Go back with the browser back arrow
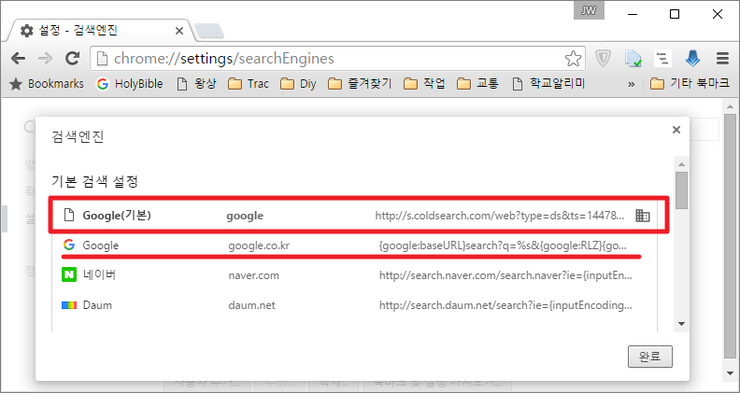 pyautogui.click(x=18, y=59)
